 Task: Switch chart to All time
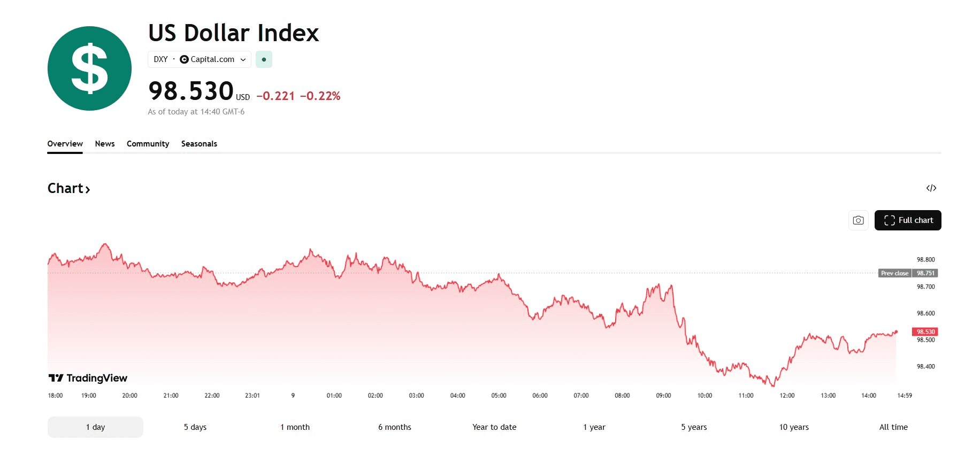pos(893,427)
